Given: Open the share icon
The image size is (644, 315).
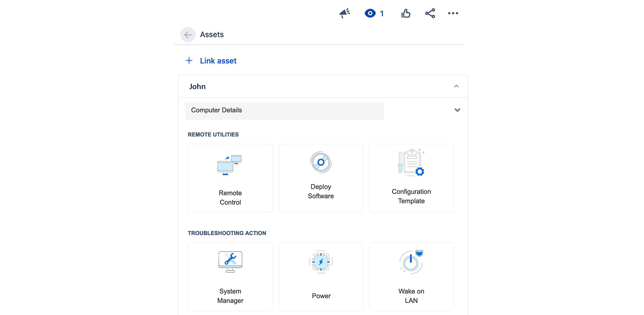Looking at the screenshot, I should pyautogui.click(x=430, y=13).
